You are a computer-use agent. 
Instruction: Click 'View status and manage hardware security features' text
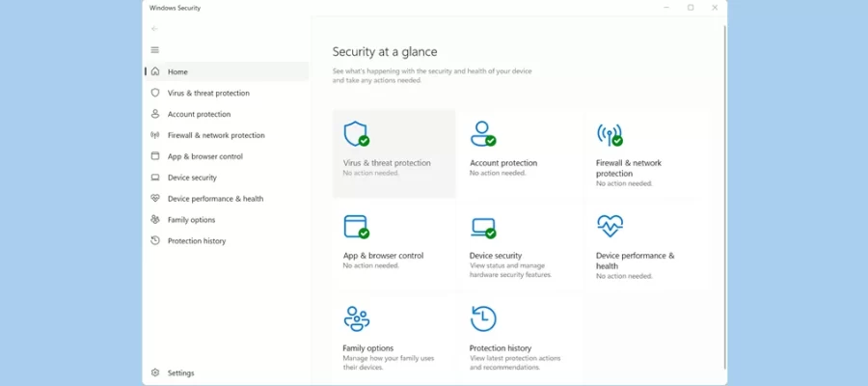[x=510, y=270]
